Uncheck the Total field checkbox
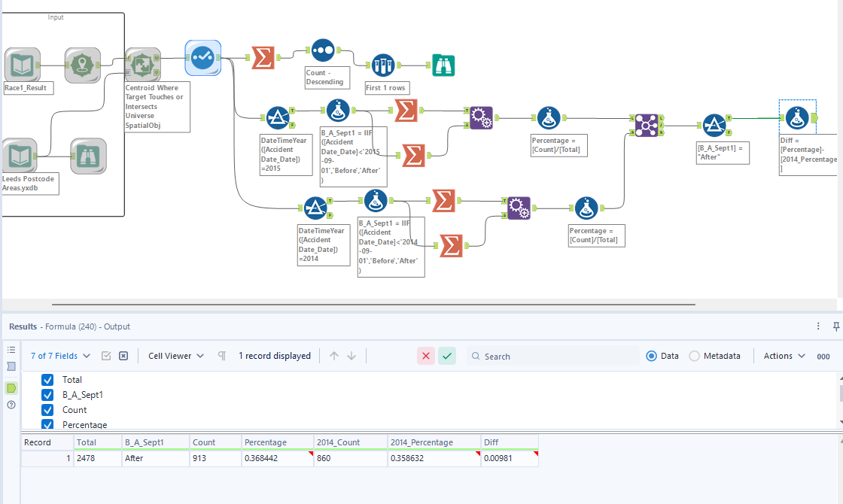Viewport: 843px width, 504px height. click(x=47, y=379)
